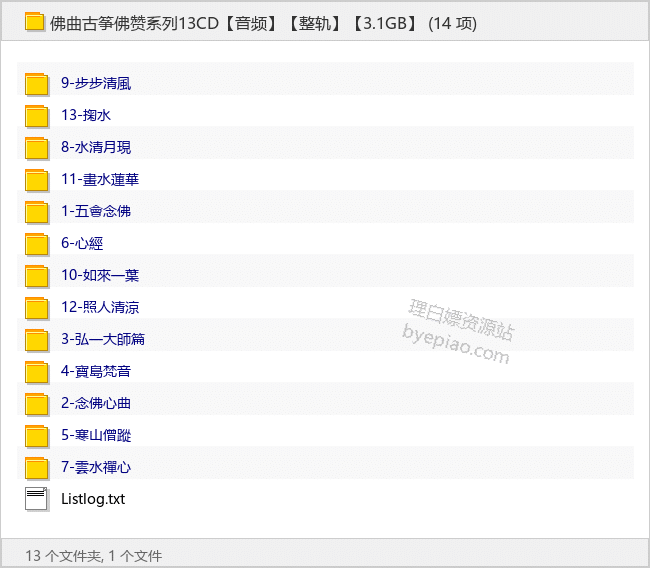Open the 11-畫水蓮華 folder link
Viewport: 650px width, 568px height.
(100, 180)
